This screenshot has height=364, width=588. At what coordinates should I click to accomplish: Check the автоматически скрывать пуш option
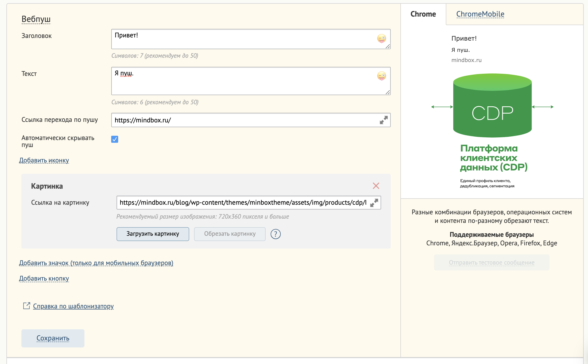(x=115, y=139)
